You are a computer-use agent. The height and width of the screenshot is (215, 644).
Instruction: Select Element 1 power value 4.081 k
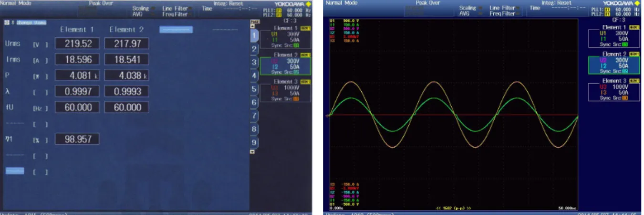coord(77,75)
